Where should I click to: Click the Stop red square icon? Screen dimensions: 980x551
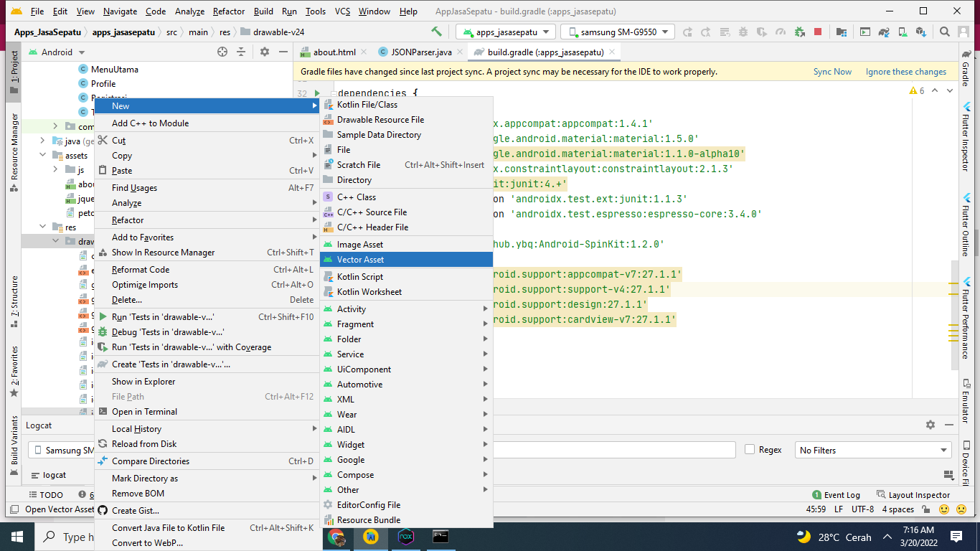click(818, 32)
